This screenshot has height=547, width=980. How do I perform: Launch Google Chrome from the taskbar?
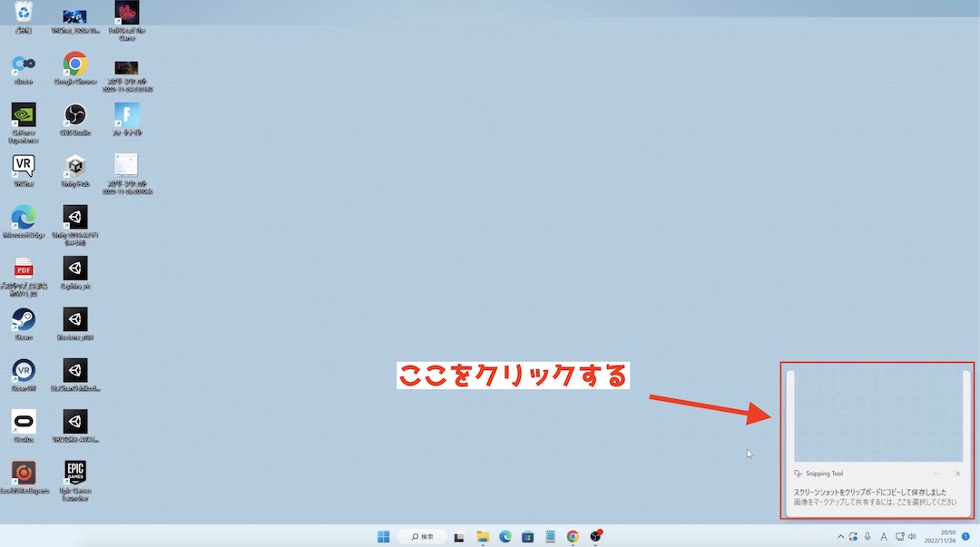pyautogui.click(x=572, y=536)
